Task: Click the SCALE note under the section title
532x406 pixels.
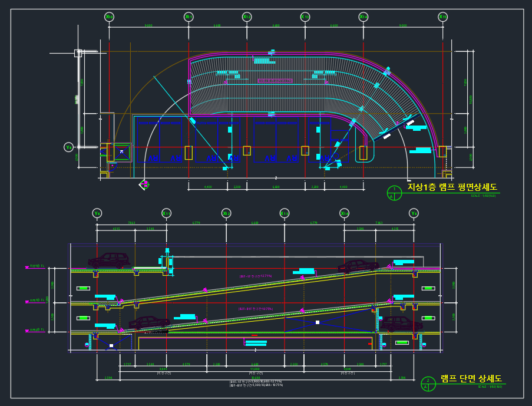Action: click(x=490, y=387)
